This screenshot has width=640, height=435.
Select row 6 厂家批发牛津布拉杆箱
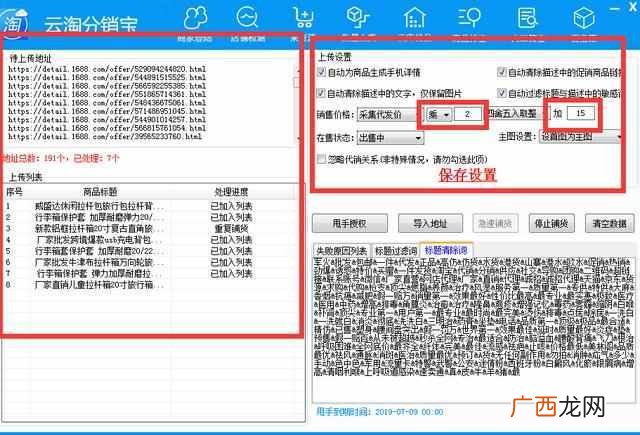click(x=149, y=262)
